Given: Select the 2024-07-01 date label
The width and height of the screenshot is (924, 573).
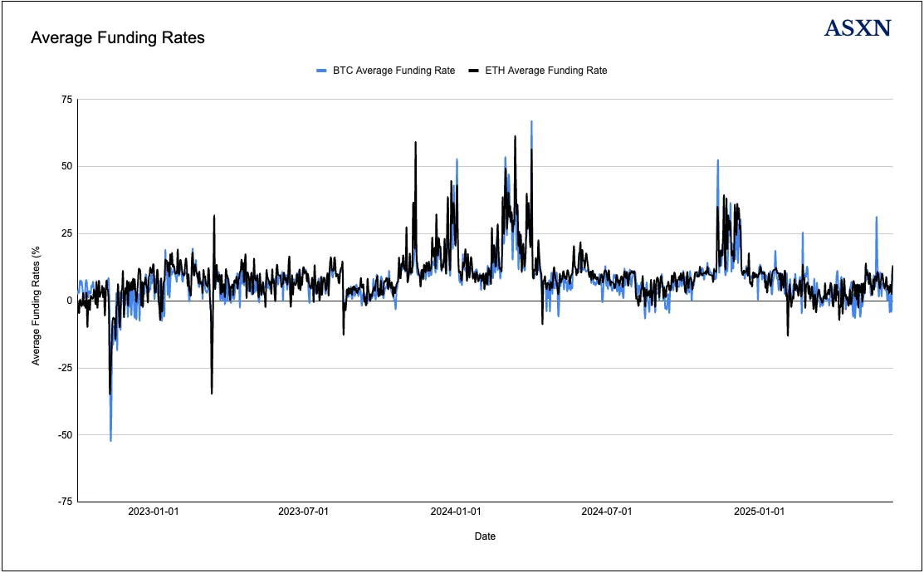Looking at the screenshot, I should click(609, 512).
